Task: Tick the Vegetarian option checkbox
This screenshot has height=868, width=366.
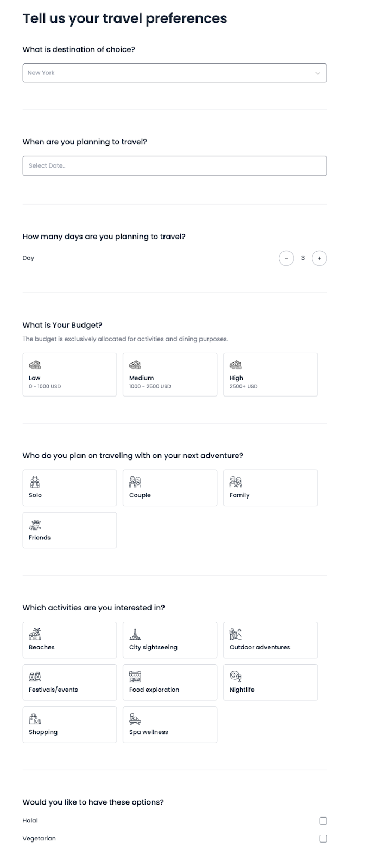Action: point(323,839)
